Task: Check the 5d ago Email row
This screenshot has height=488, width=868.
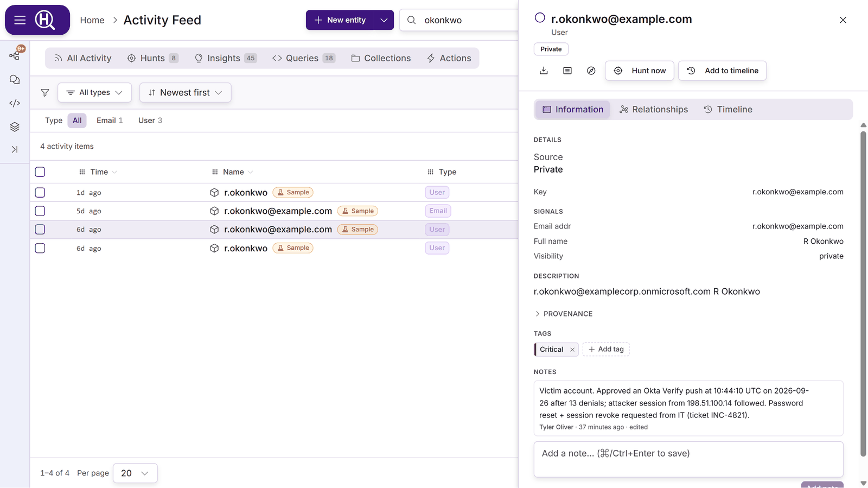Action: 40,211
